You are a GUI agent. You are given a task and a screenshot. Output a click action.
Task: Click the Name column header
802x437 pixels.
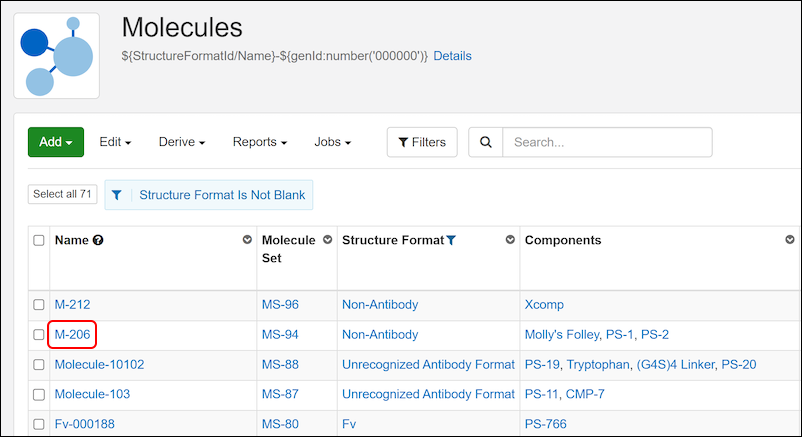72,240
